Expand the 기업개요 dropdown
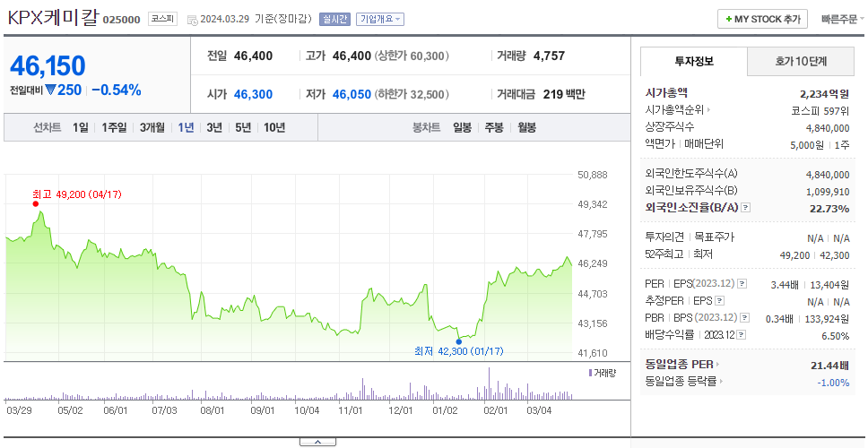This screenshot has height=448, width=868. pyautogui.click(x=380, y=19)
